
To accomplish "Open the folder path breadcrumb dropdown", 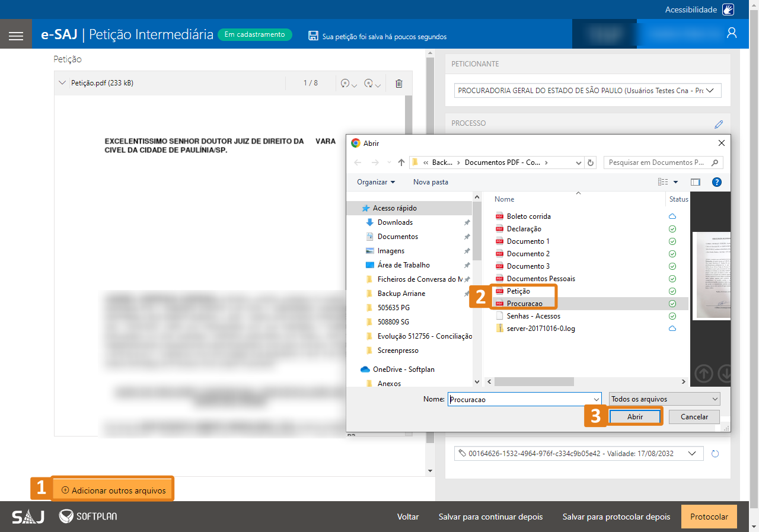I will pyautogui.click(x=579, y=163).
